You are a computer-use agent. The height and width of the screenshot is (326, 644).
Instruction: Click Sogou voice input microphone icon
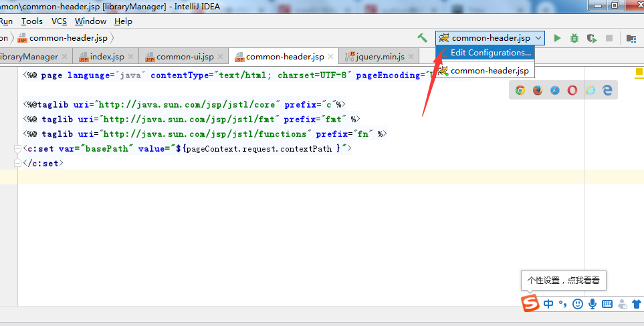click(593, 304)
